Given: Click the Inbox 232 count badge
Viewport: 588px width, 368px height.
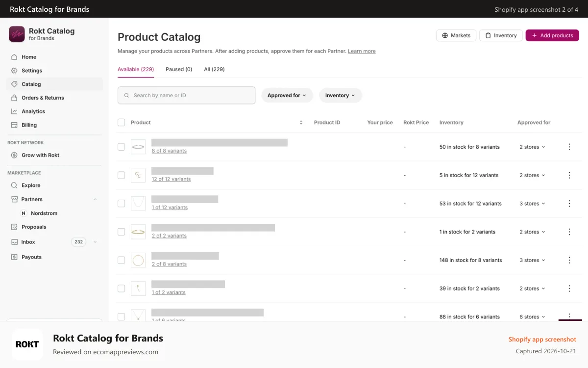Looking at the screenshot, I should pyautogui.click(x=78, y=242).
